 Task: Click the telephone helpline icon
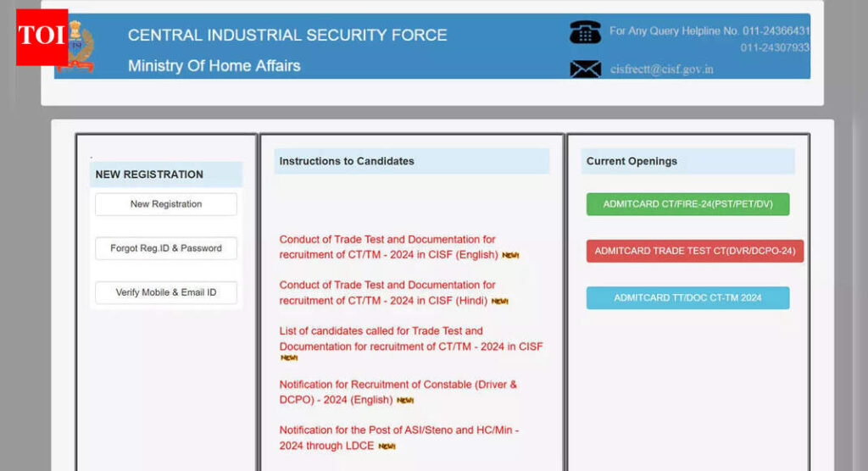(585, 32)
